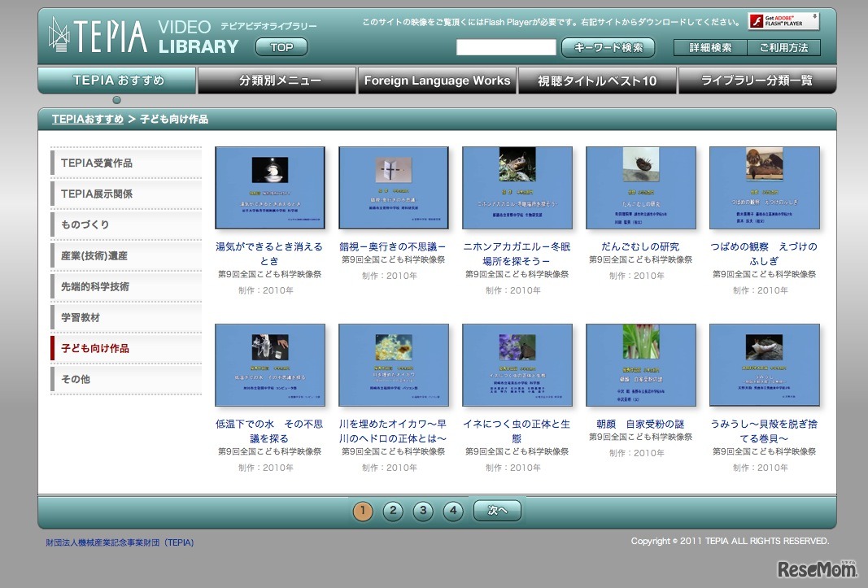Open thumbnail for うみうし video
Viewport: 868px width, 588px height.
pos(765,365)
